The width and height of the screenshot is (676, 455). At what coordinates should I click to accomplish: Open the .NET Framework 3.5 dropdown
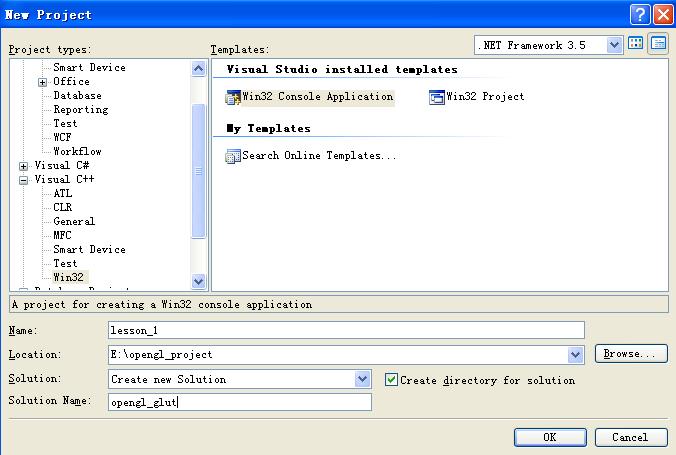click(x=614, y=45)
